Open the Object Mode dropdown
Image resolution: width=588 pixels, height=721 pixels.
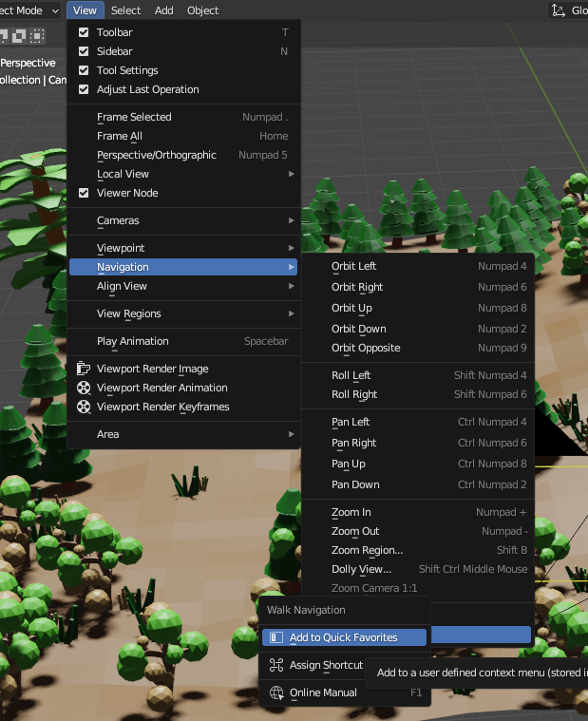(28, 10)
